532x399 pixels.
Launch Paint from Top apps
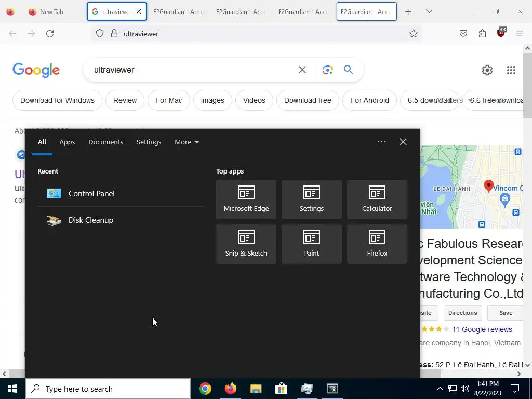pos(312,244)
